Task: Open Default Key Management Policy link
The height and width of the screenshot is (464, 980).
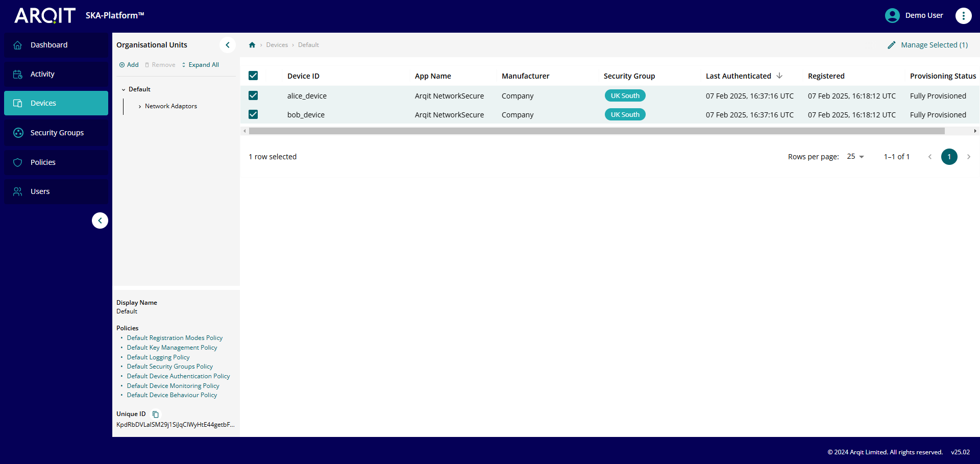Action: (172, 348)
